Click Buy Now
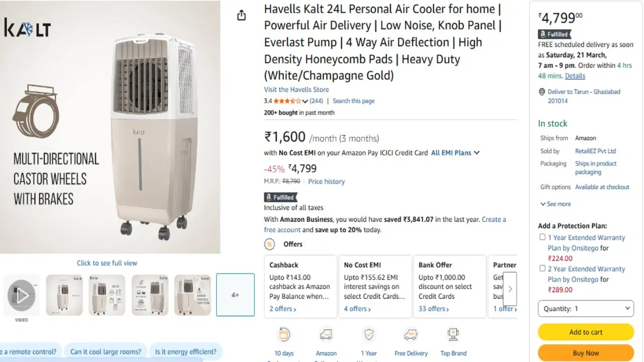This screenshot has width=644, height=362. pyautogui.click(x=585, y=352)
